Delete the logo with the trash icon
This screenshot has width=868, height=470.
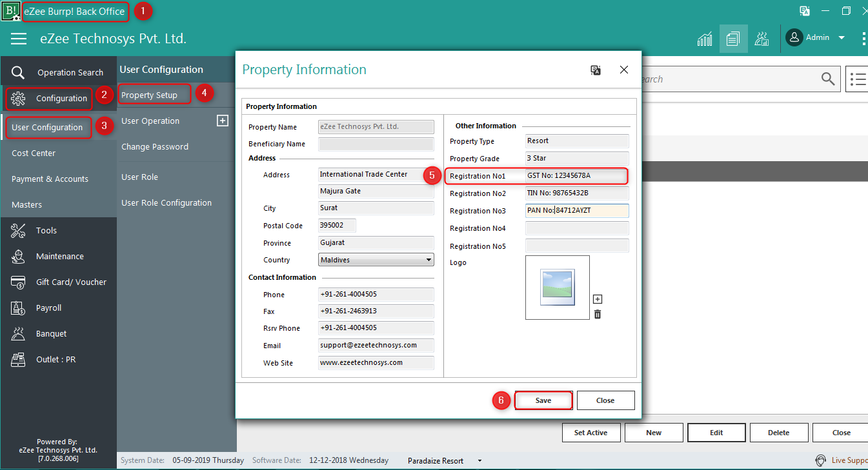[598, 314]
